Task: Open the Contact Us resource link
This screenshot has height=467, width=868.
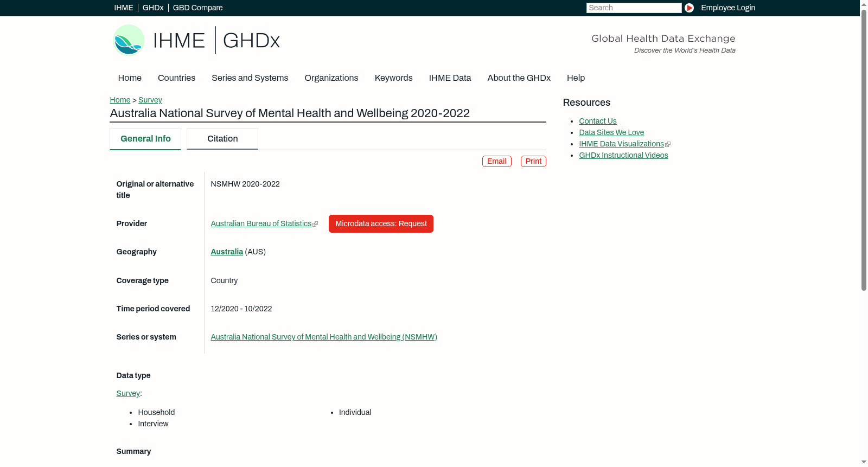Action: [598, 121]
